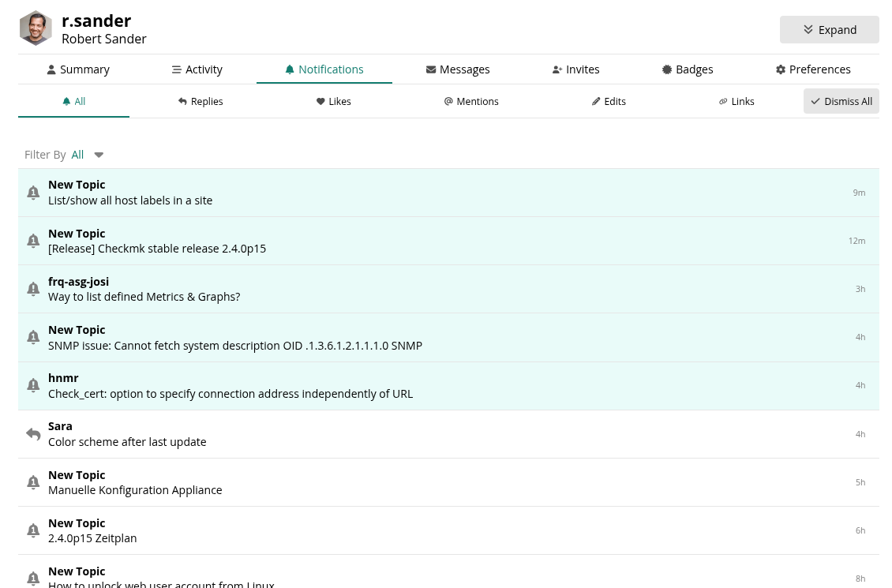Click bell icon beside 2.4.0p15 Zeitplan
Image resolution: width=892 pixels, height=588 pixels.
[x=33, y=530]
